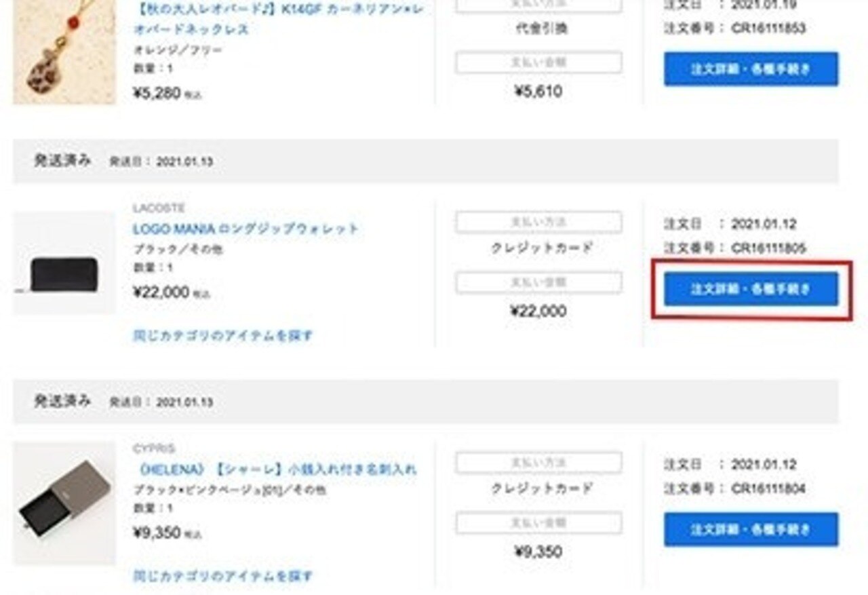Click the 支払い方法 box in the LACOSTE order

(x=538, y=223)
